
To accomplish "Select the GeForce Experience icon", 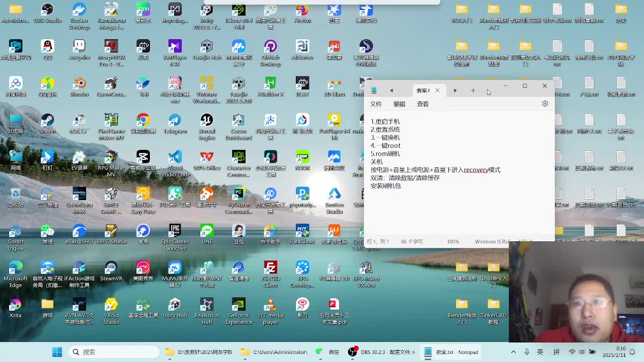I will pos(238,311).
